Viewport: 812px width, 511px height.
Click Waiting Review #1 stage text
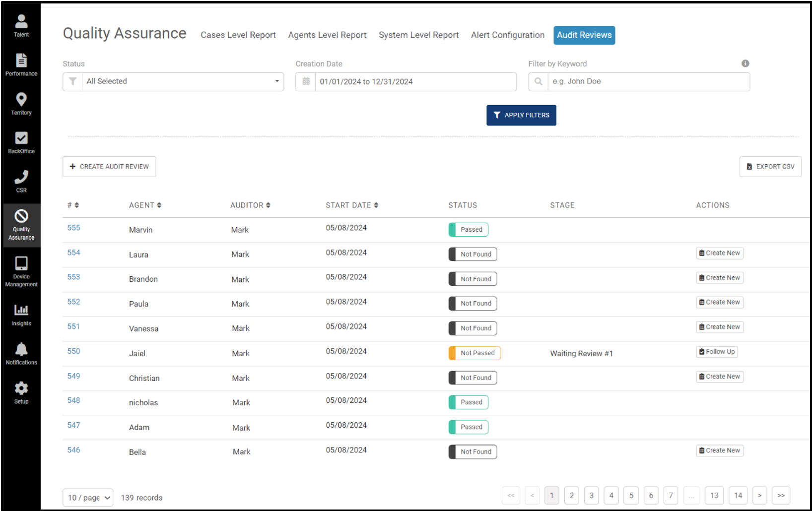[x=581, y=354]
